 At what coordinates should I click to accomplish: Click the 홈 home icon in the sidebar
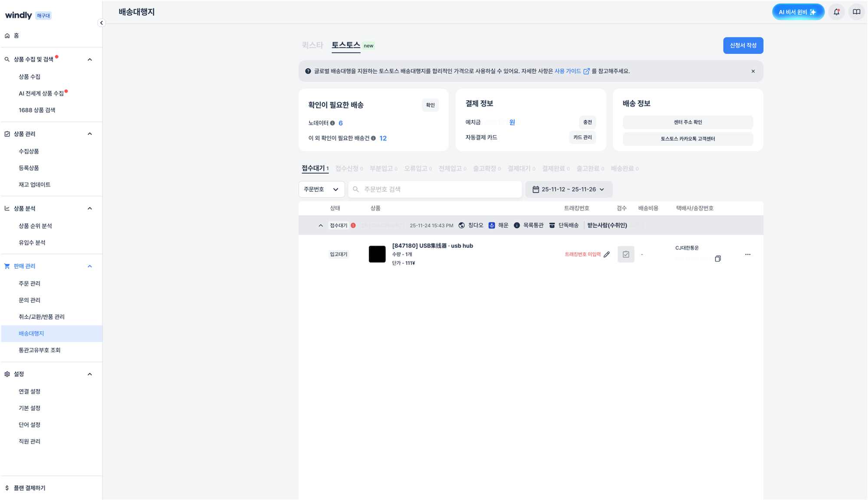7,35
